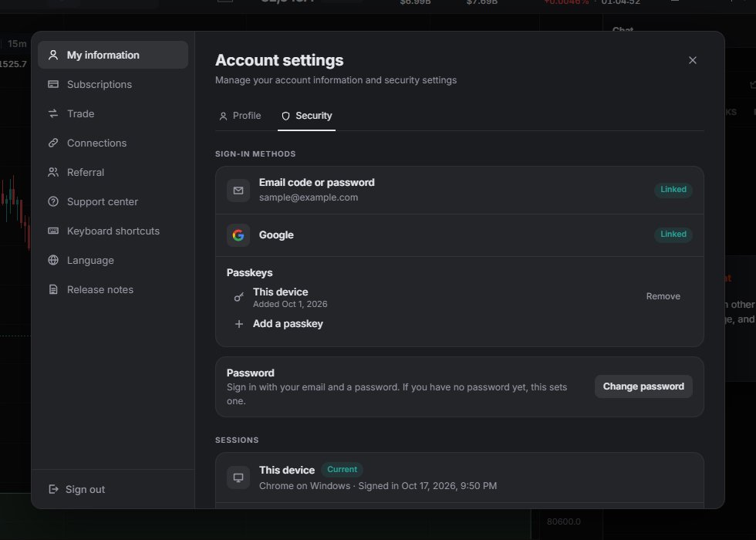The image size is (756, 540).
Task: Click the Profile tab person icon
Action: point(223,116)
